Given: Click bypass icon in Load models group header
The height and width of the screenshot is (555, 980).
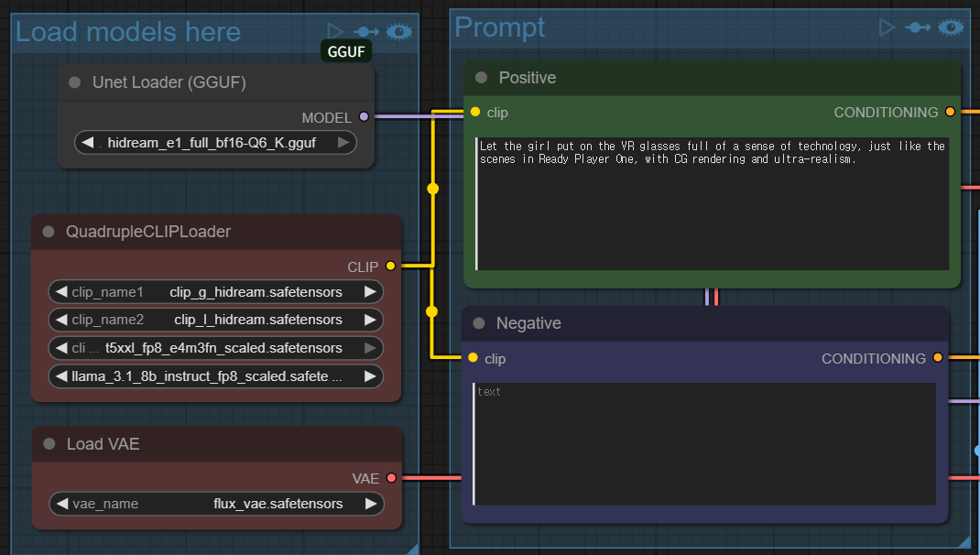Looking at the screenshot, I should [x=365, y=31].
